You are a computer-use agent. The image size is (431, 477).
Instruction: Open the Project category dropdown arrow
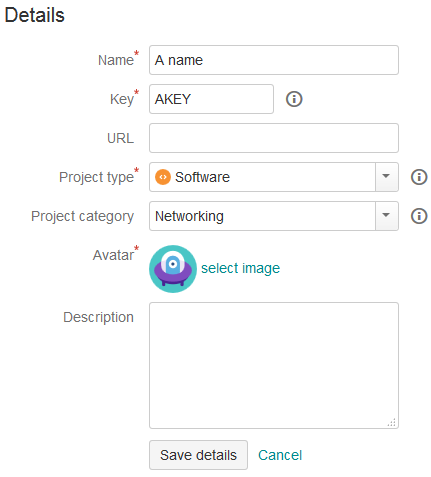tap(386, 216)
